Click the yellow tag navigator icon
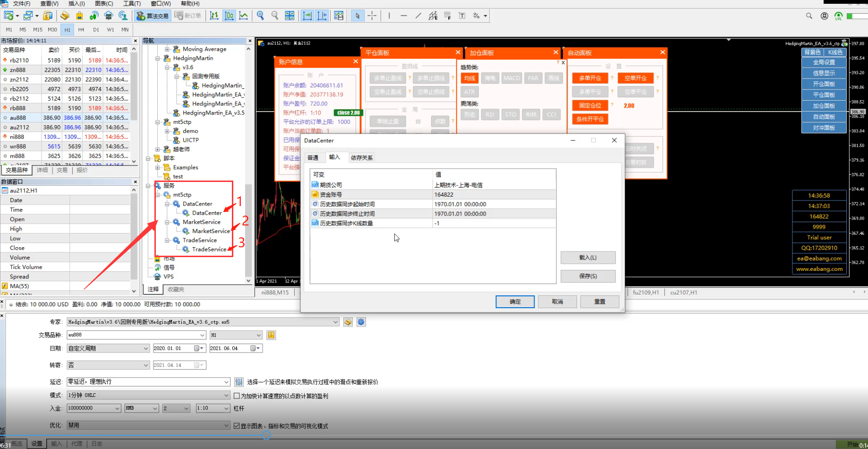The height and width of the screenshot is (449, 868). (65, 16)
